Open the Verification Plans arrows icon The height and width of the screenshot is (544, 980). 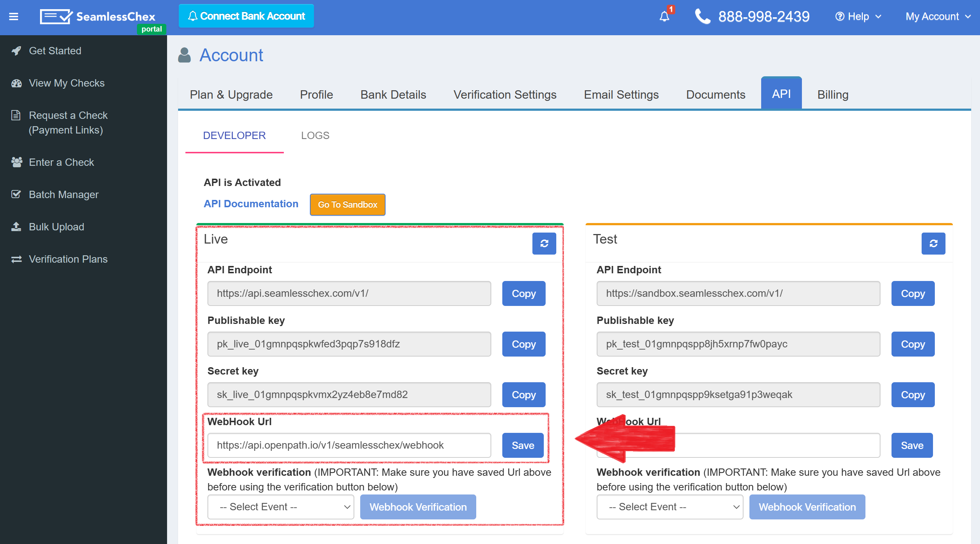click(17, 259)
